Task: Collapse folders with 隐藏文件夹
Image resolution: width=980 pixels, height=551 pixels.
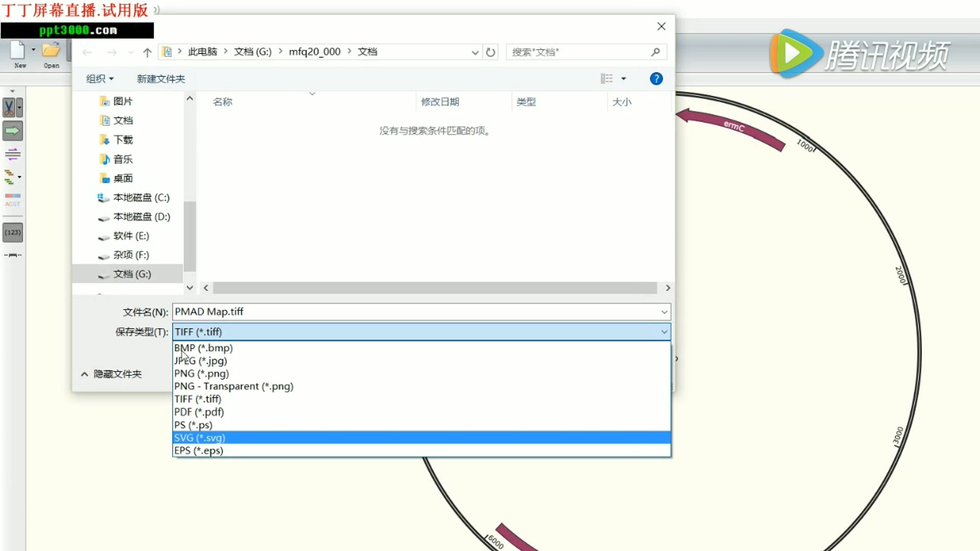Action: 111,374
